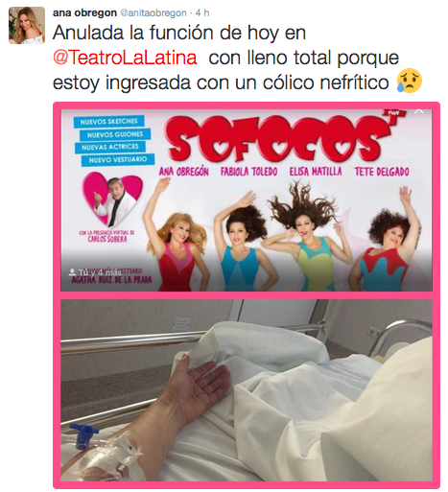
Task: Collapse the image with the white chevron
Action: (x=419, y=111)
